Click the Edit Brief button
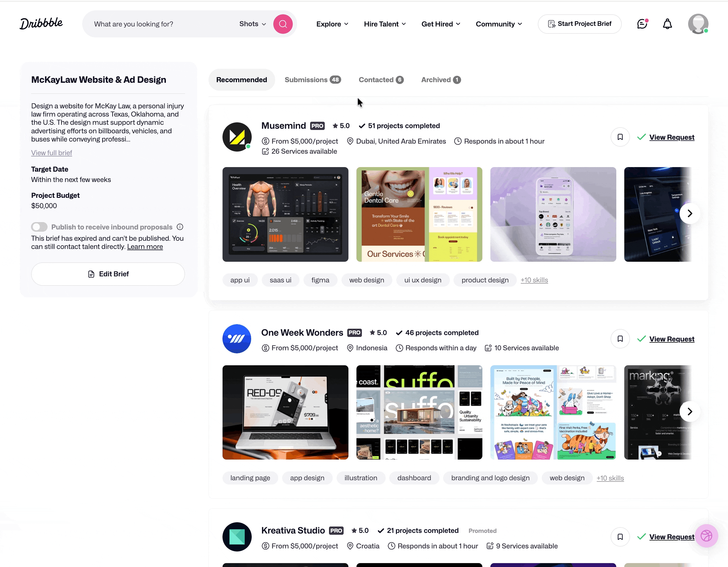Screen dimensions: 728x567 click(108, 274)
